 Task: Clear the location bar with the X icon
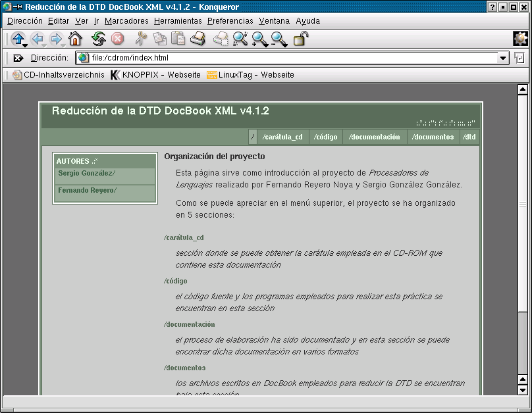point(18,58)
